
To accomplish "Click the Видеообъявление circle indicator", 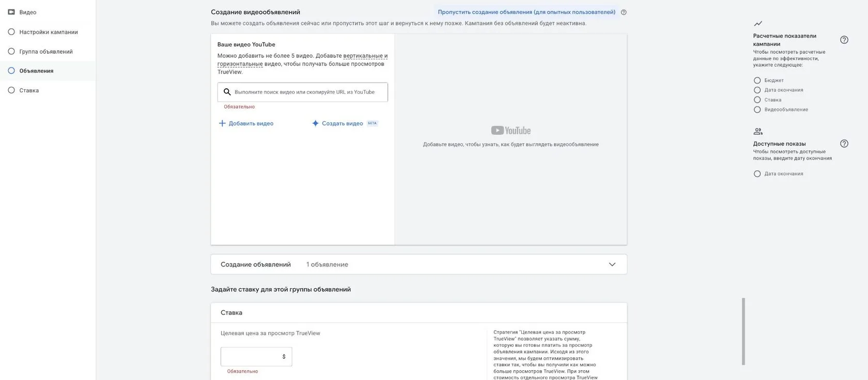I will pos(757,110).
